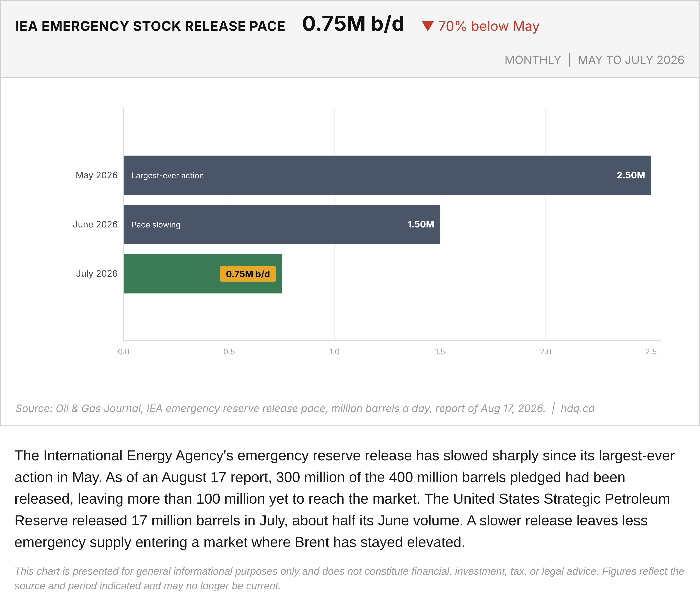Image resolution: width=700 pixels, height=616 pixels.
Task: Click the '1.50M' value label
Action: (x=421, y=224)
